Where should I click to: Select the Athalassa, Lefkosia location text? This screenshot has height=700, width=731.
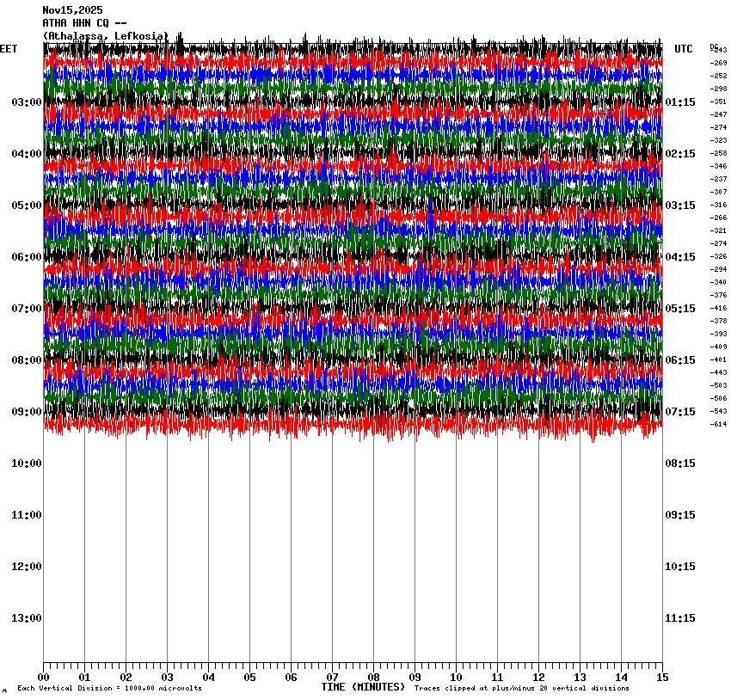[x=105, y=36]
